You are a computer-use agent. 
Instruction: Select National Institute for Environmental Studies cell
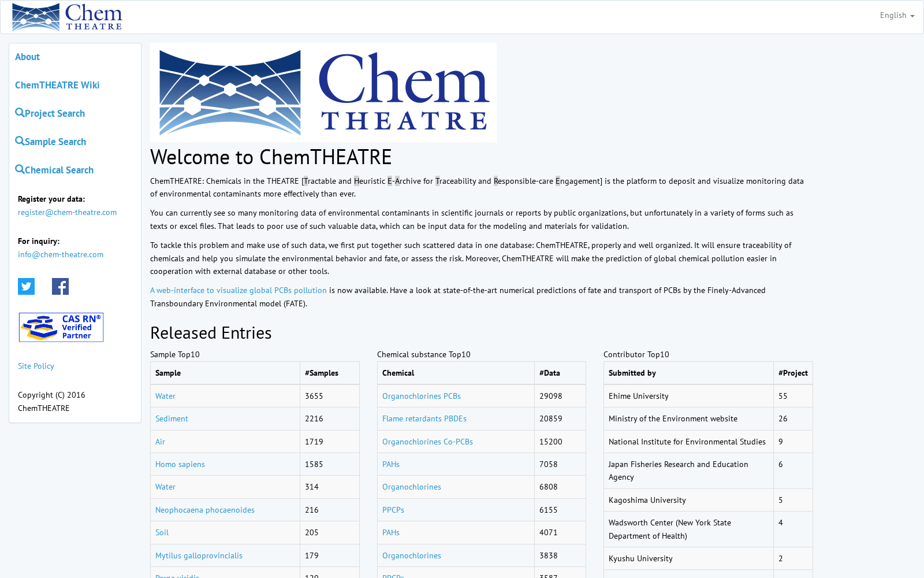(688, 442)
